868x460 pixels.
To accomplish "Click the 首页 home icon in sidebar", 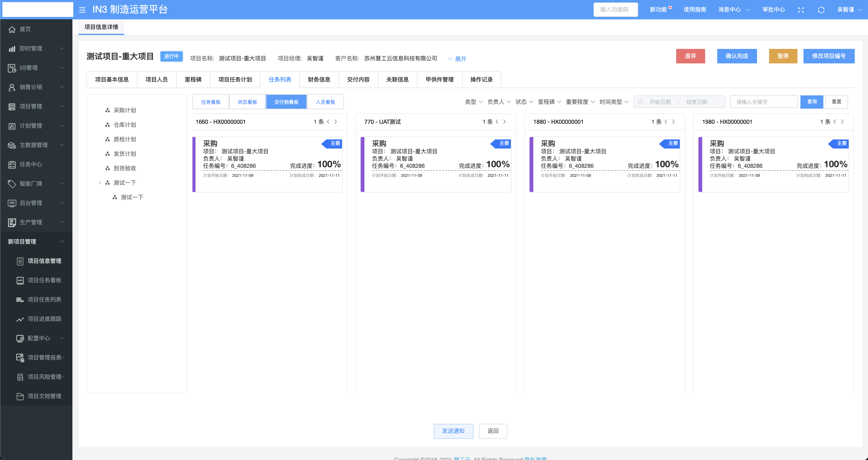I will pyautogui.click(x=12, y=29).
